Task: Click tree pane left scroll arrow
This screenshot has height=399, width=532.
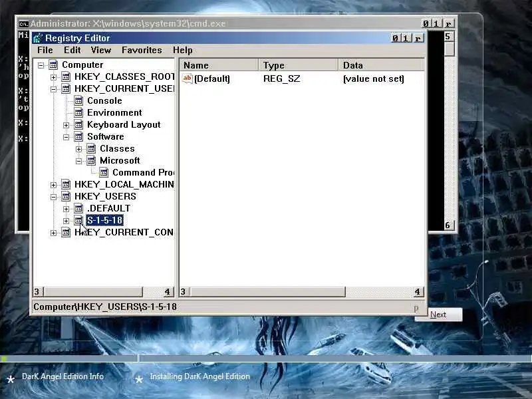Action: (x=38, y=292)
